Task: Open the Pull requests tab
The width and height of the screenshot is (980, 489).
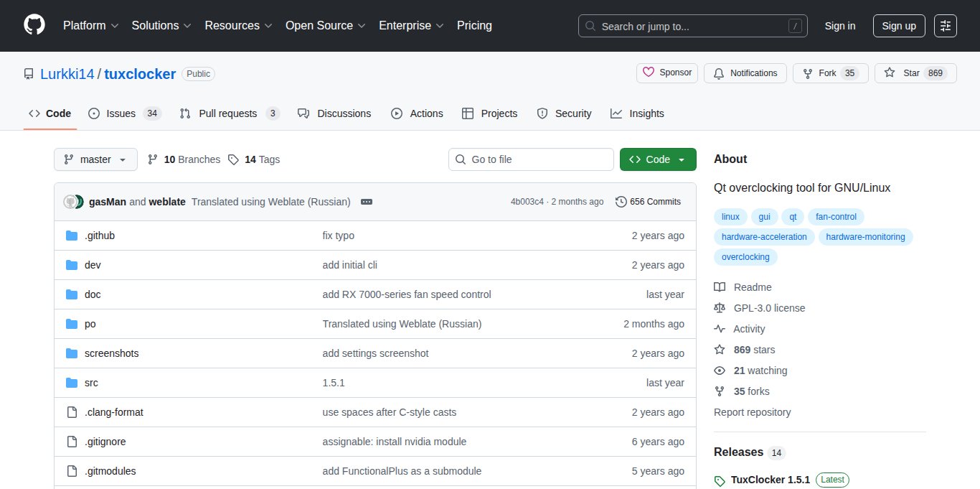Action: (229, 113)
